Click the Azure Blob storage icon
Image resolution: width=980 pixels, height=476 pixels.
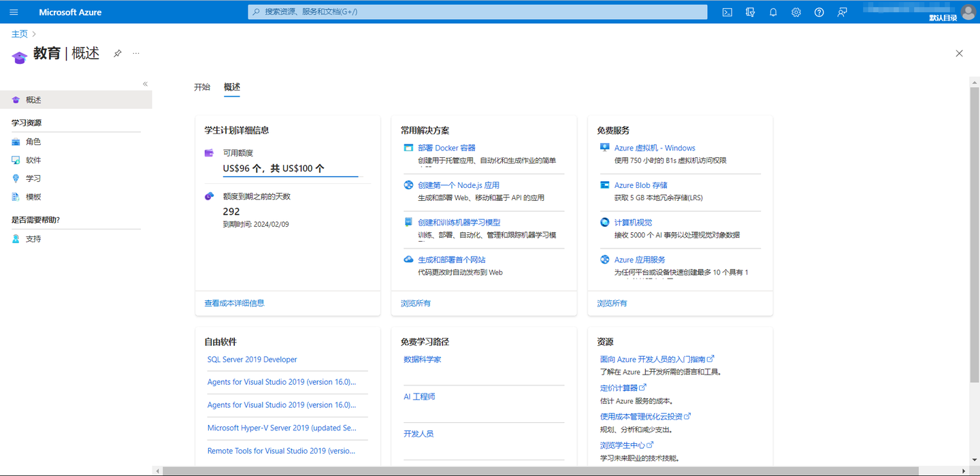point(604,185)
